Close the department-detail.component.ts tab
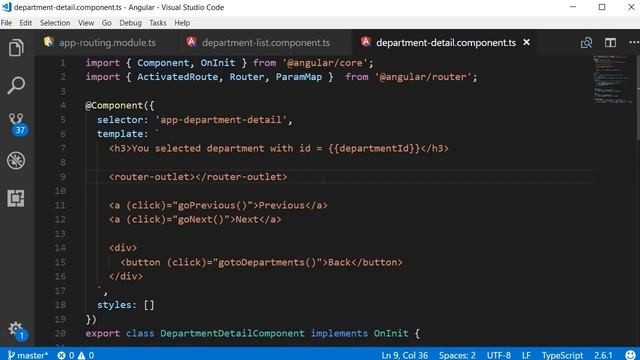The image size is (640, 360). [x=527, y=42]
